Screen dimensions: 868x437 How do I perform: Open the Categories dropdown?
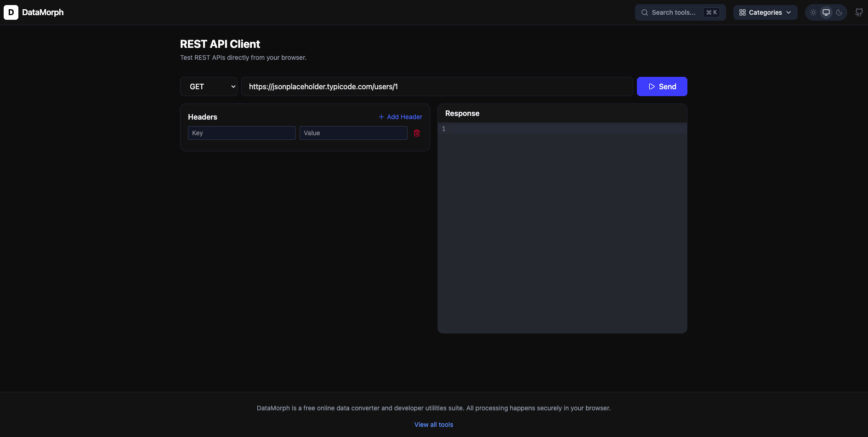765,12
